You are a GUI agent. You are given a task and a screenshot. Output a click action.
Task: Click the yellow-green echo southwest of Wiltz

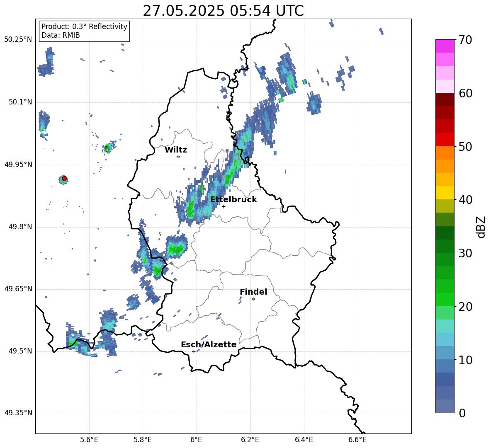coord(107,148)
